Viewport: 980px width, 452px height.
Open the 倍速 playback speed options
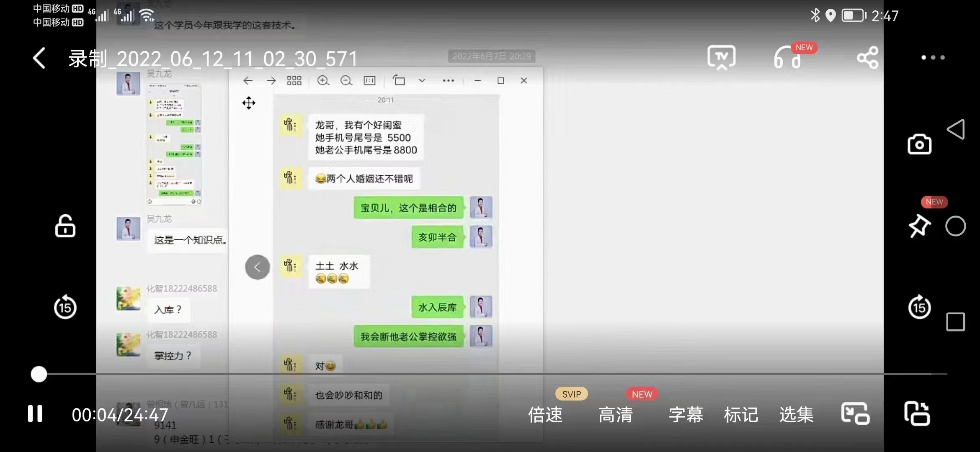[x=544, y=415]
